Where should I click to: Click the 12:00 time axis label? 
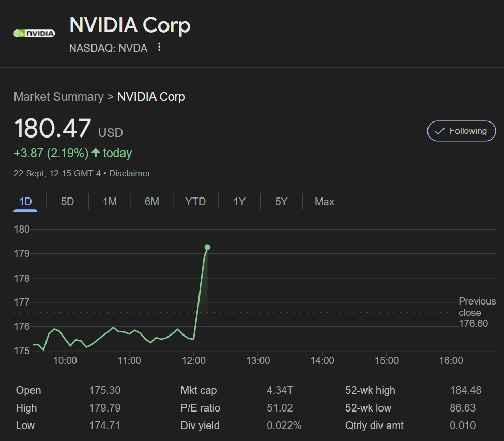point(194,361)
